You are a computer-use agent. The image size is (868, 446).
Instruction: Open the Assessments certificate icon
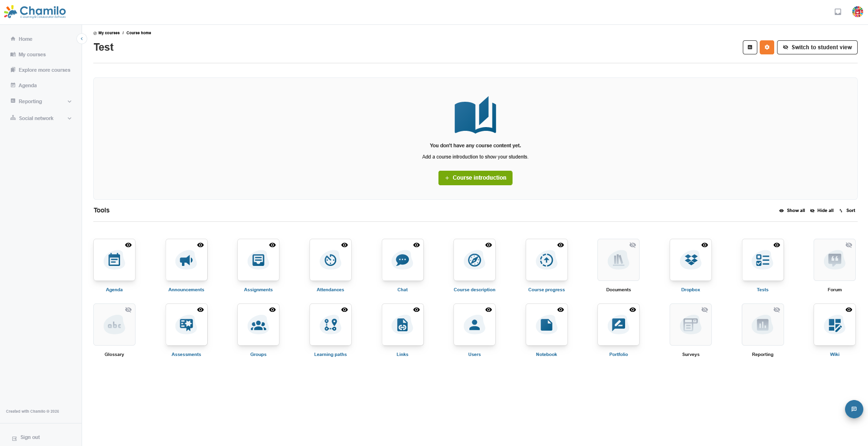point(186,325)
